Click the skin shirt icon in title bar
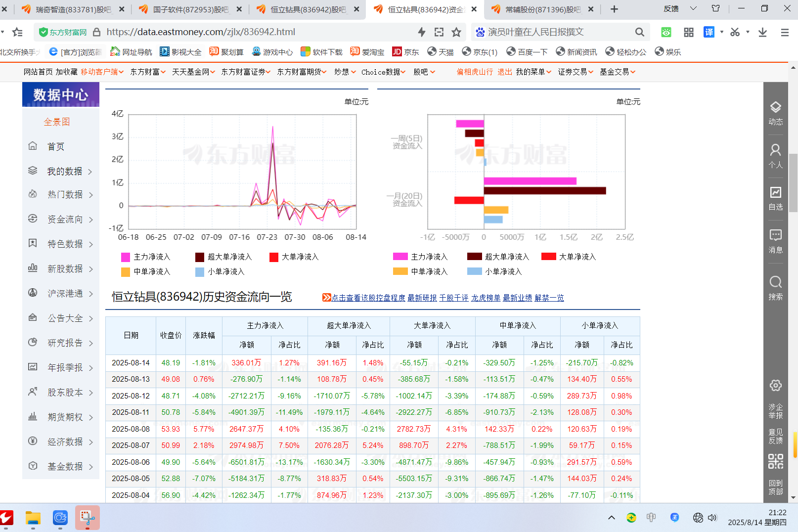Image resolution: width=798 pixels, height=532 pixels. [x=715, y=8]
